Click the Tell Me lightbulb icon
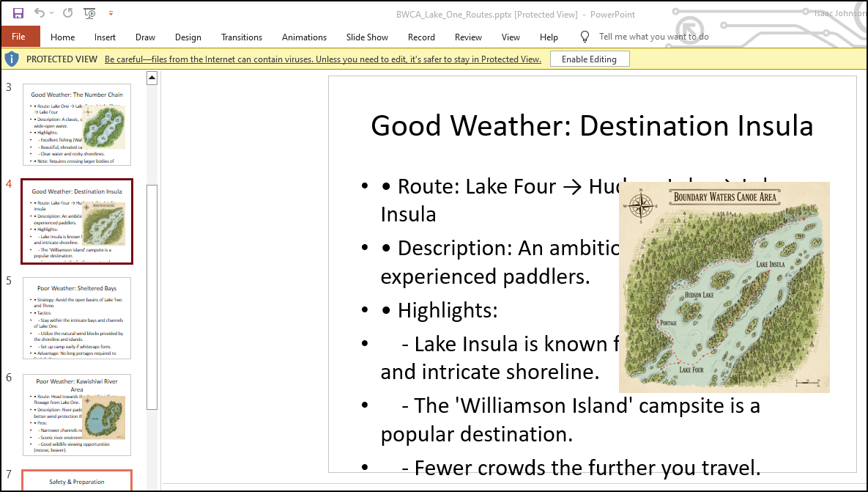868x492 pixels. coord(585,37)
